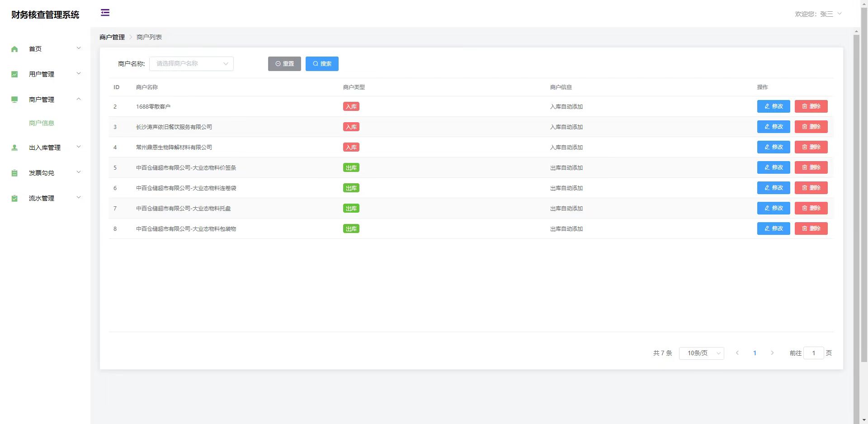
Task: Click 删除 for 1688零散客户
Action: point(811,106)
